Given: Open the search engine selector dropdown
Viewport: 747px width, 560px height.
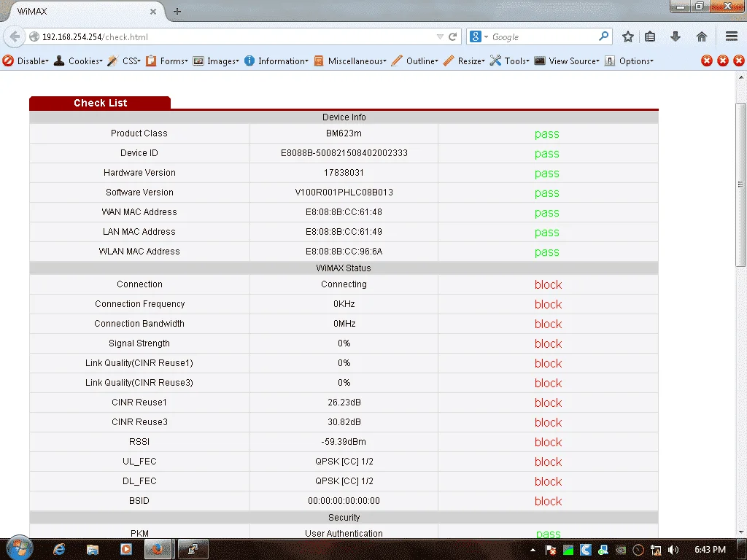Looking at the screenshot, I should pos(479,36).
